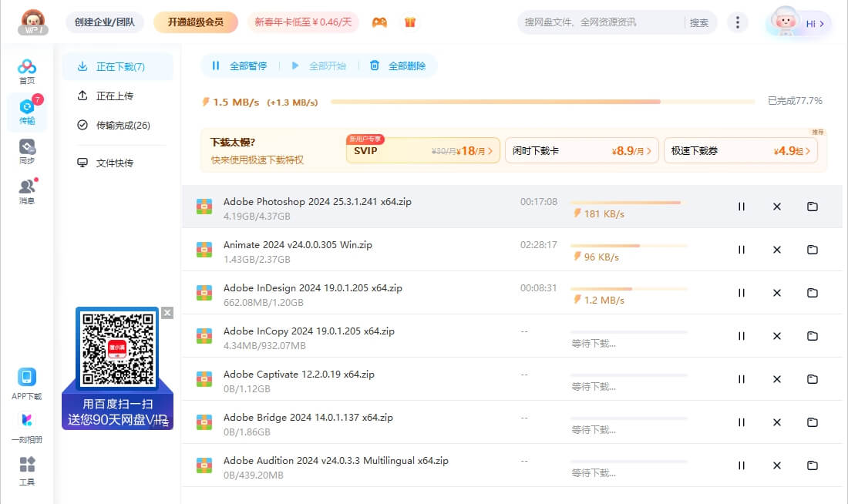The width and height of the screenshot is (848, 504).
Task: Open the 极速下载券 ¥4.9起 offer
Action: click(x=740, y=150)
